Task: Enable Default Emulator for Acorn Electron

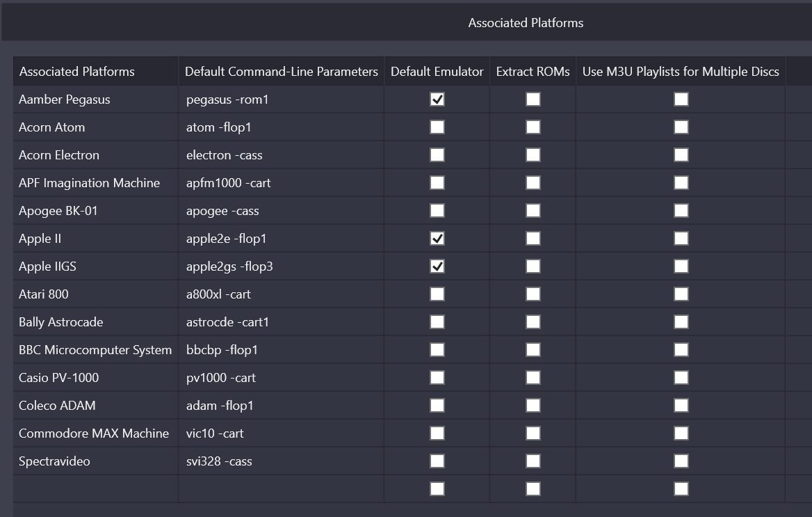Action: pos(437,155)
